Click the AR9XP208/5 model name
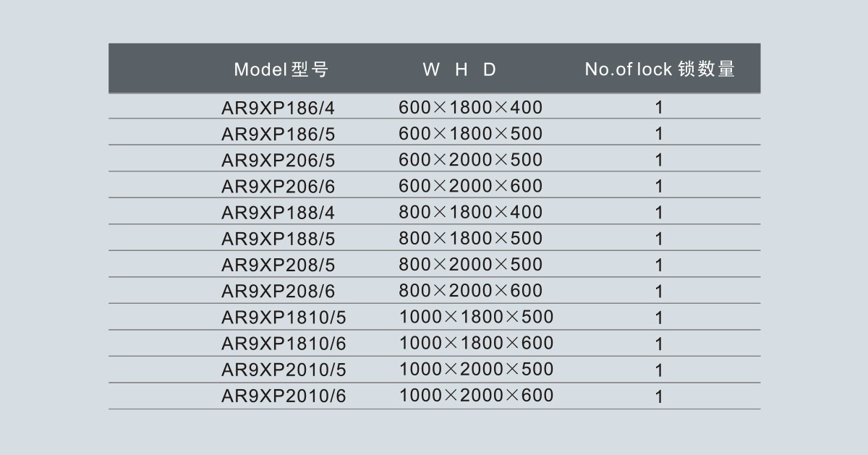 [278, 265]
